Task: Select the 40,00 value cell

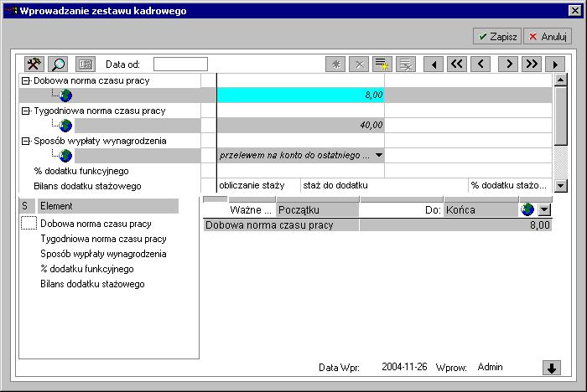Action: tap(300, 125)
